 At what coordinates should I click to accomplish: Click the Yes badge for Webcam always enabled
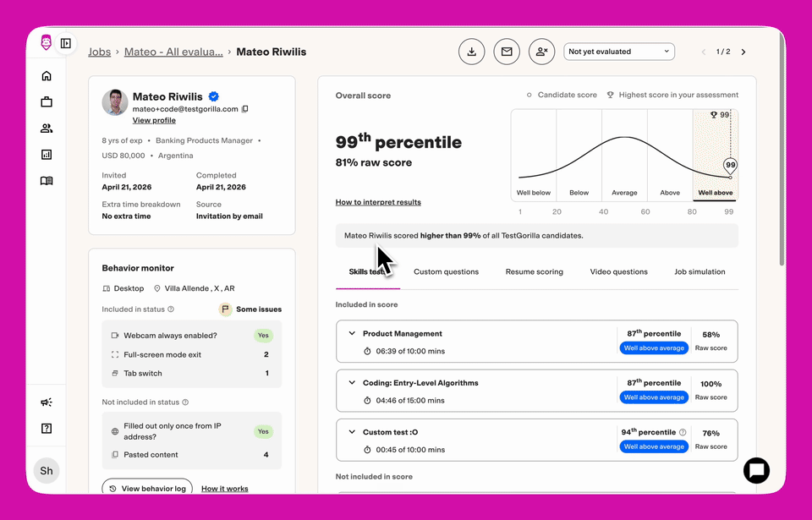point(263,336)
